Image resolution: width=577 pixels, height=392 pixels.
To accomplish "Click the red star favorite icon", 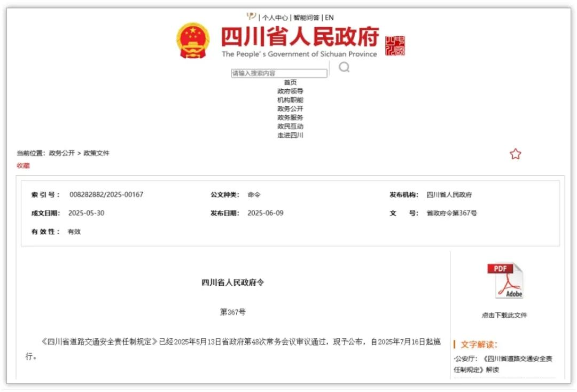I will [515, 154].
